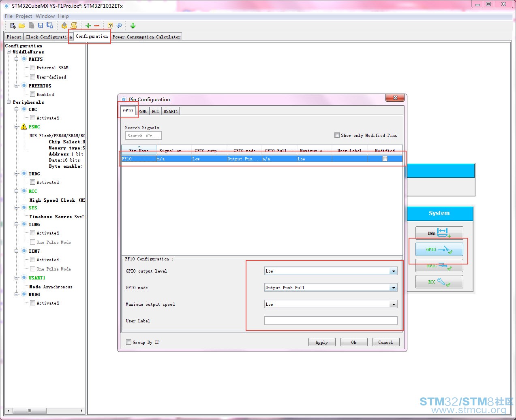Enable External SRAM under FATFS
516x420 pixels.
coord(32,68)
